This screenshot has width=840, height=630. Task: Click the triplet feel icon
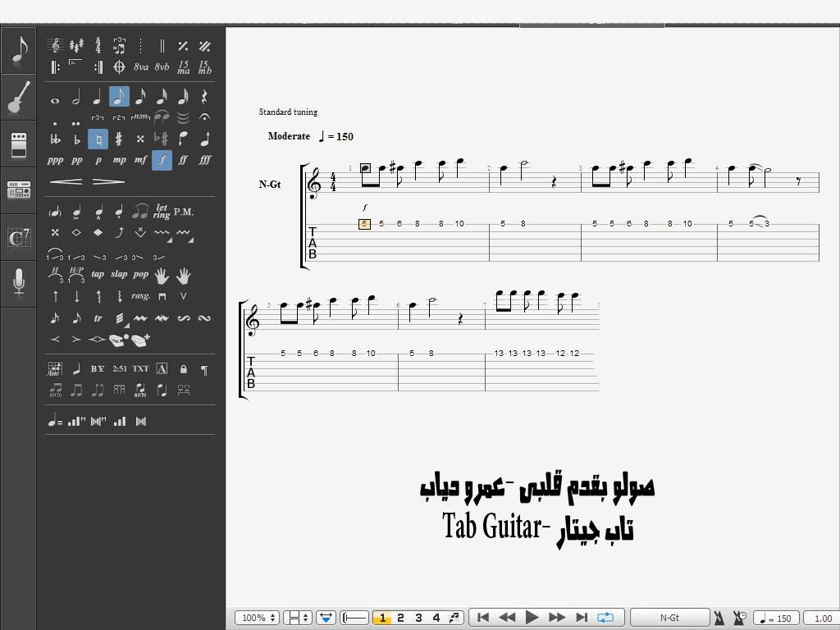pos(119,46)
